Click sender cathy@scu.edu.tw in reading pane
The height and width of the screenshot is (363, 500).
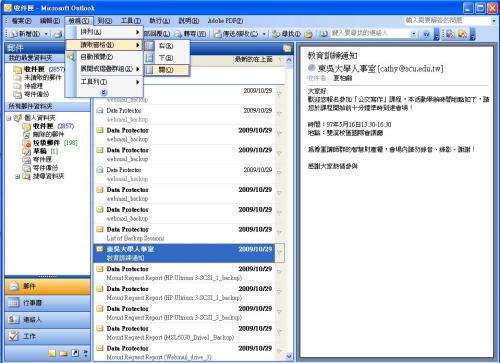click(x=380, y=69)
